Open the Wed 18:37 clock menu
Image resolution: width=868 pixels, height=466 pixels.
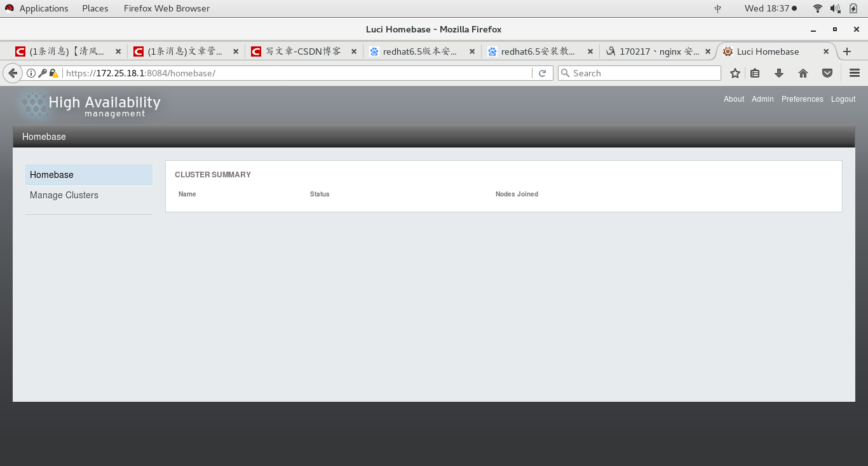pos(771,8)
